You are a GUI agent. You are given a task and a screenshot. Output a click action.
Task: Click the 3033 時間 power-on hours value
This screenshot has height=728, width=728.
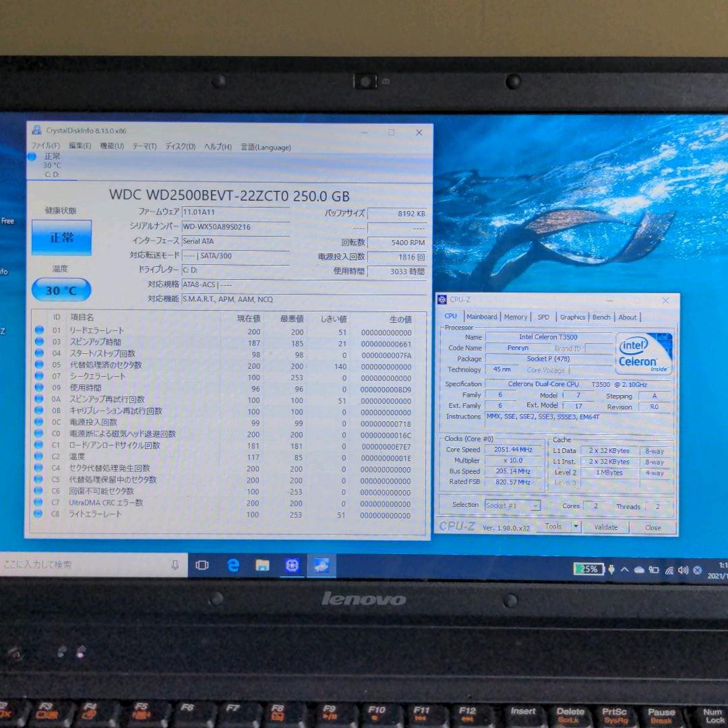tap(397, 271)
